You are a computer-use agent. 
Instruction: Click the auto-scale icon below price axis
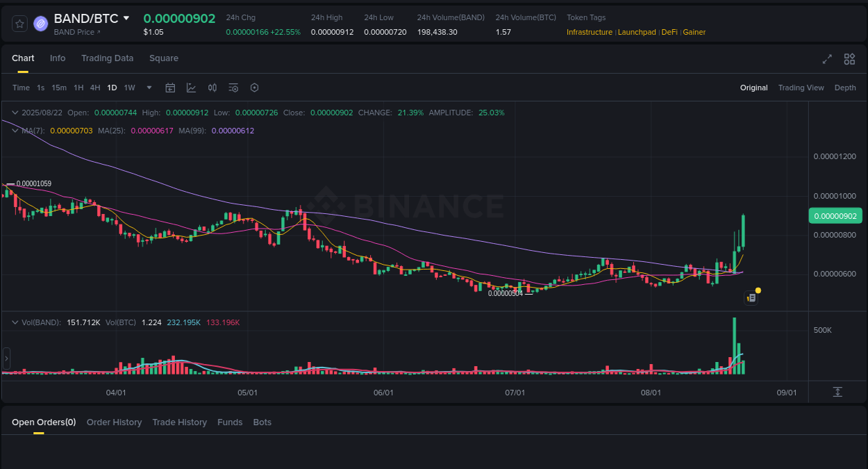click(x=837, y=392)
